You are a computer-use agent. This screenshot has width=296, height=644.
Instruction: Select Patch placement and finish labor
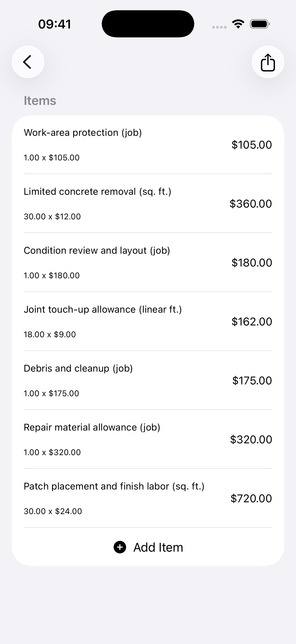click(x=148, y=499)
